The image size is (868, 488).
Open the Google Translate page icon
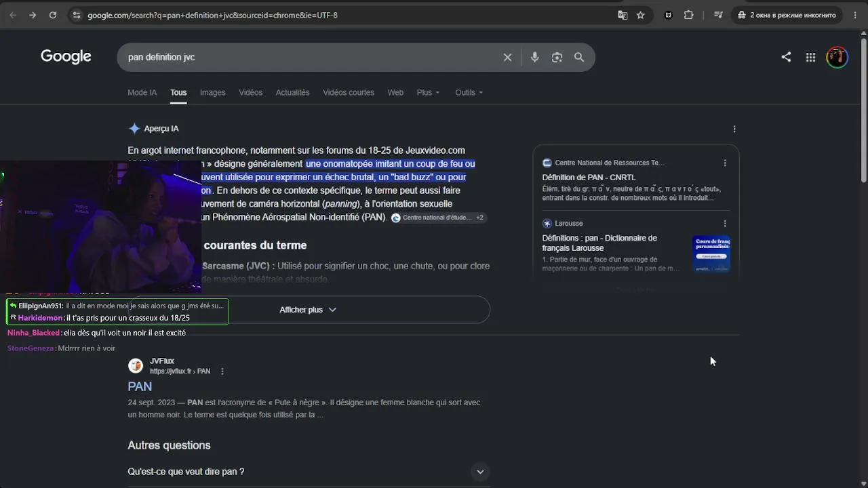(x=623, y=15)
